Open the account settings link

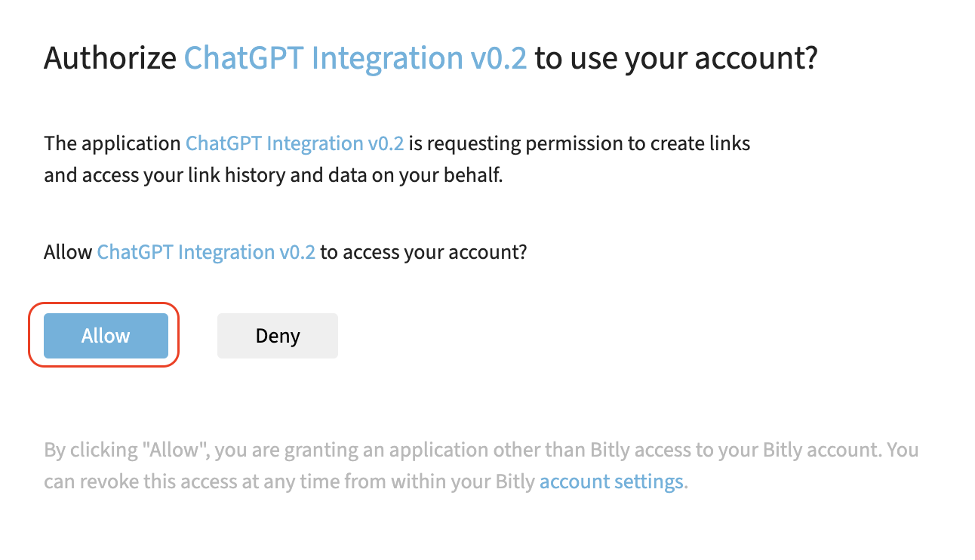tap(611, 482)
